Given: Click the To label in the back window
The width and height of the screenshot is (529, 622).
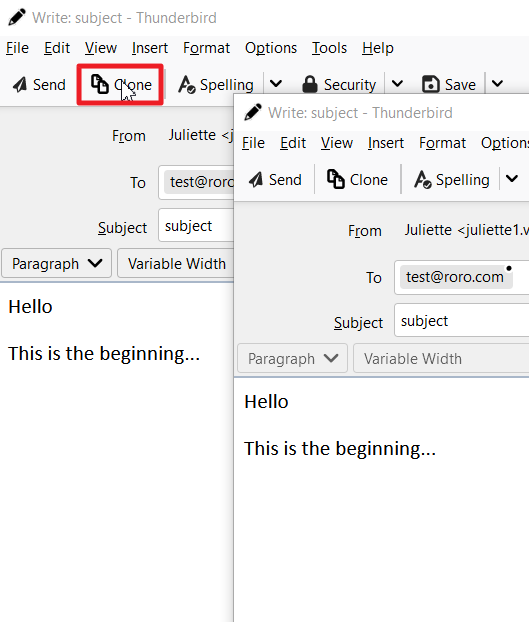Looking at the screenshot, I should [x=138, y=183].
